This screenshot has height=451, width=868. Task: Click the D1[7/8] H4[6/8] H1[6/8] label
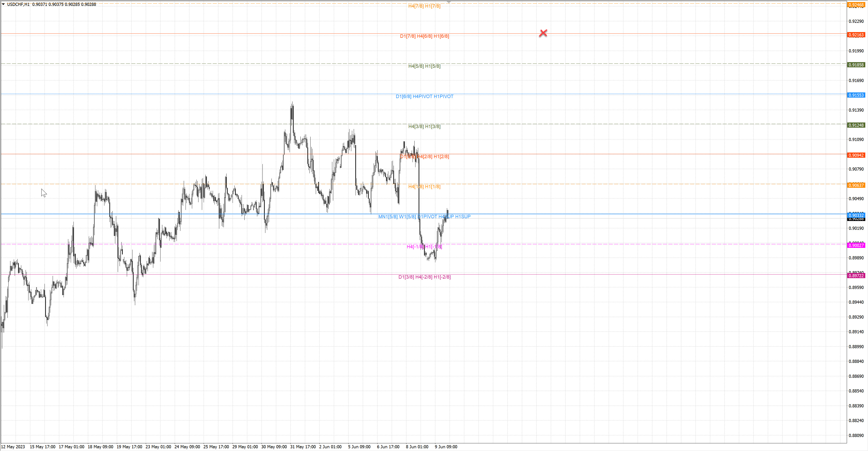coord(424,36)
